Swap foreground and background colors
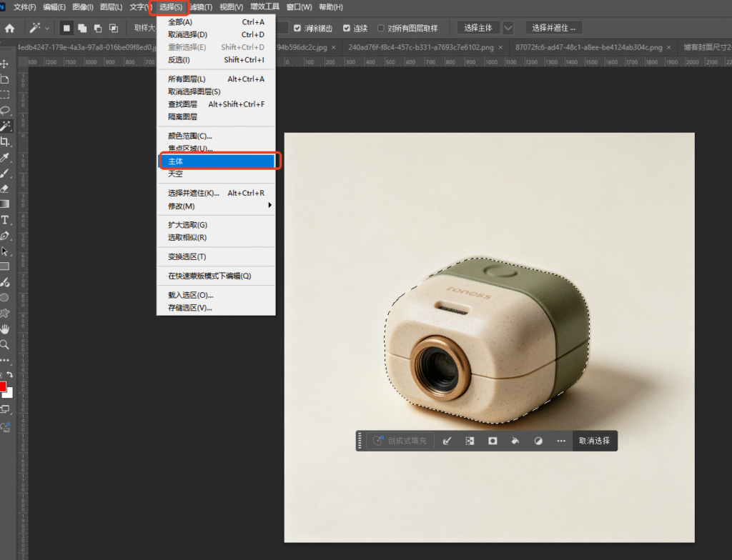The image size is (732, 560). click(10, 375)
